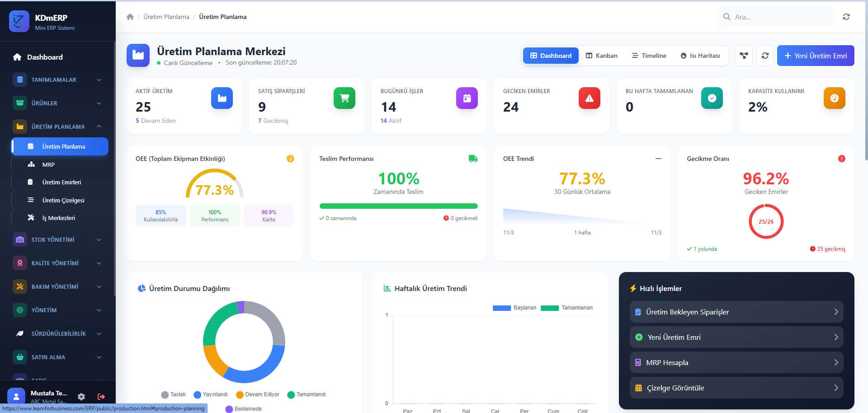
Task: Open Üretim Bekleyen Siparişler quick action
Action: pyautogui.click(x=736, y=312)
